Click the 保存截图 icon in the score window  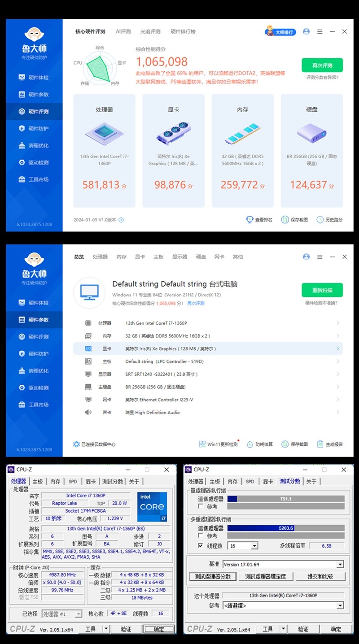pos(285,220)
